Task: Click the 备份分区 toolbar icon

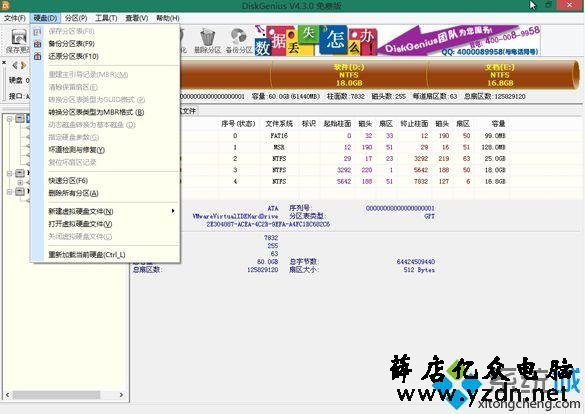Action: pyautogui.click(x=239, y=40)
